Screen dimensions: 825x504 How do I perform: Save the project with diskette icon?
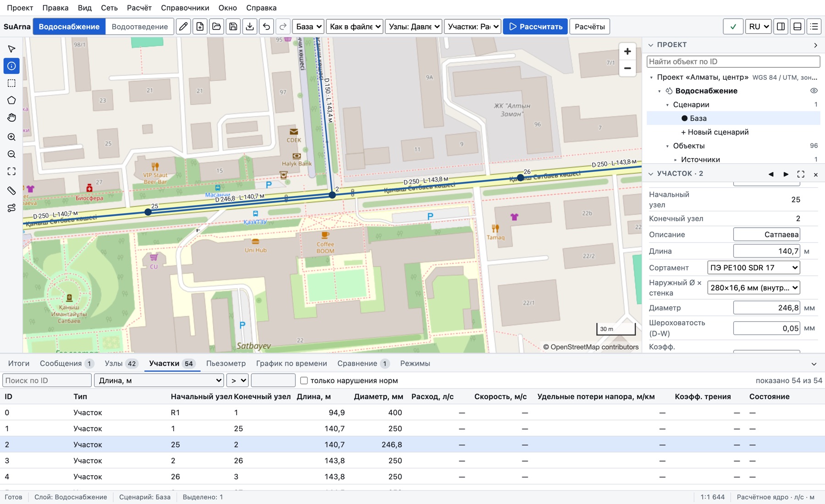(233, 27)
